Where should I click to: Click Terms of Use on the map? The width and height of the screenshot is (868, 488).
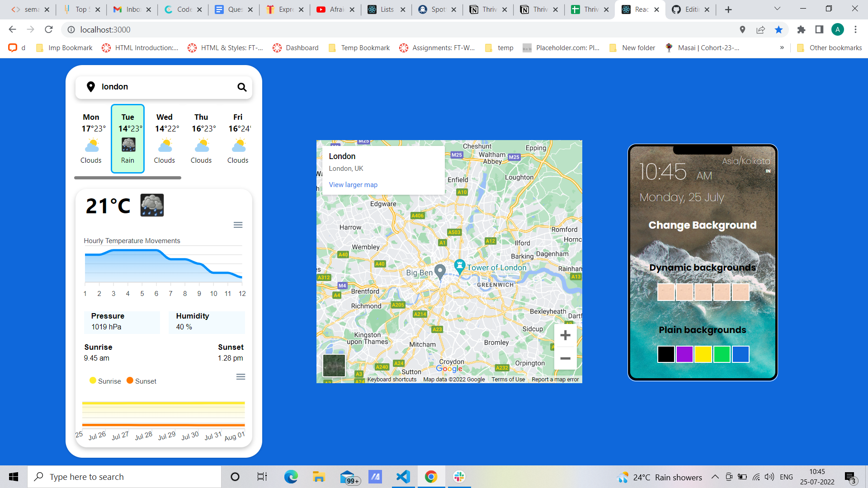(508, 380)
